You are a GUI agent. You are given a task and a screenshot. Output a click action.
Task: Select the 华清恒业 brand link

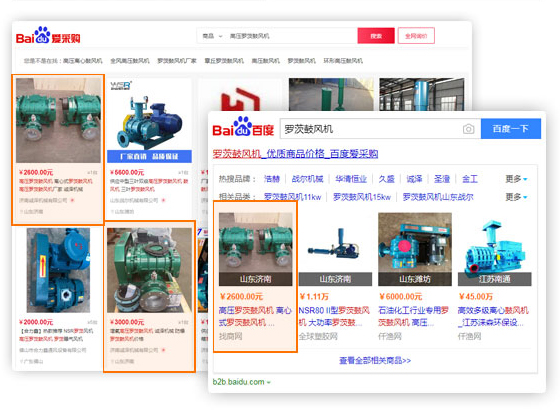tap(351, 179)
